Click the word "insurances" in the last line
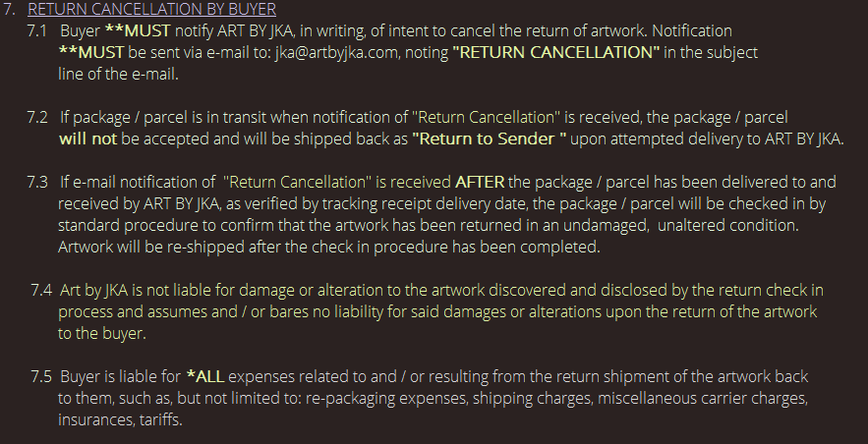This screenshot has height=444, width=868. coord(93,419)
